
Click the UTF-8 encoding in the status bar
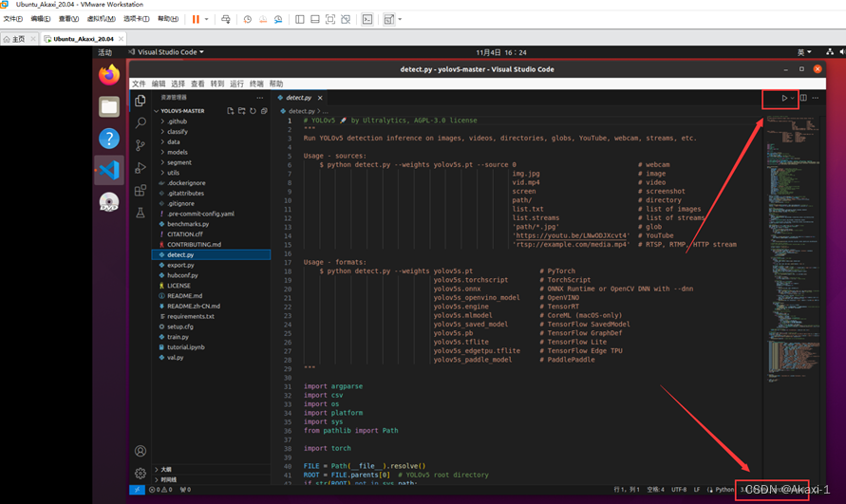pos(679,490)
